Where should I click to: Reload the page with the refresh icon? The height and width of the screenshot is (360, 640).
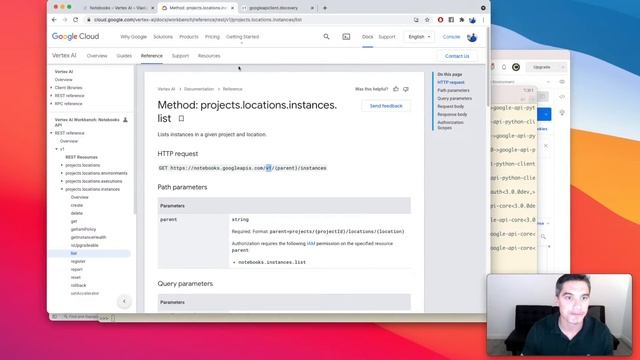(x=76, y=20)
